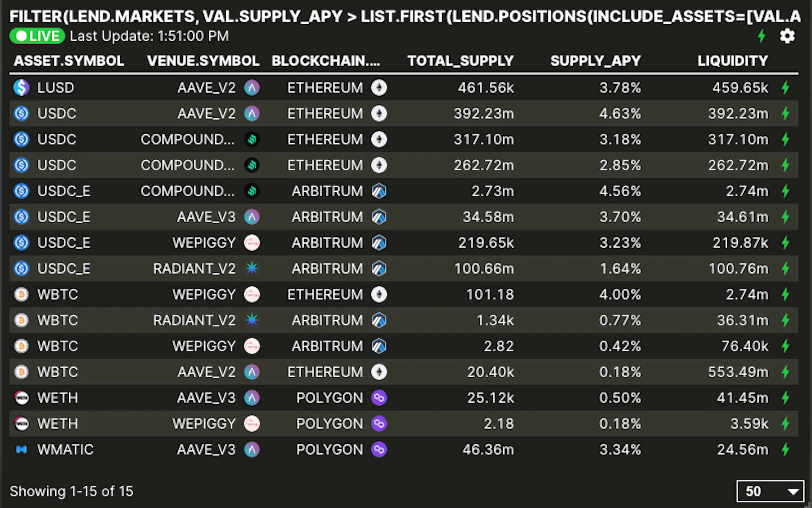
Task: Sort by the SUPPLY_APY column header
Action: [x=595, y=61]
